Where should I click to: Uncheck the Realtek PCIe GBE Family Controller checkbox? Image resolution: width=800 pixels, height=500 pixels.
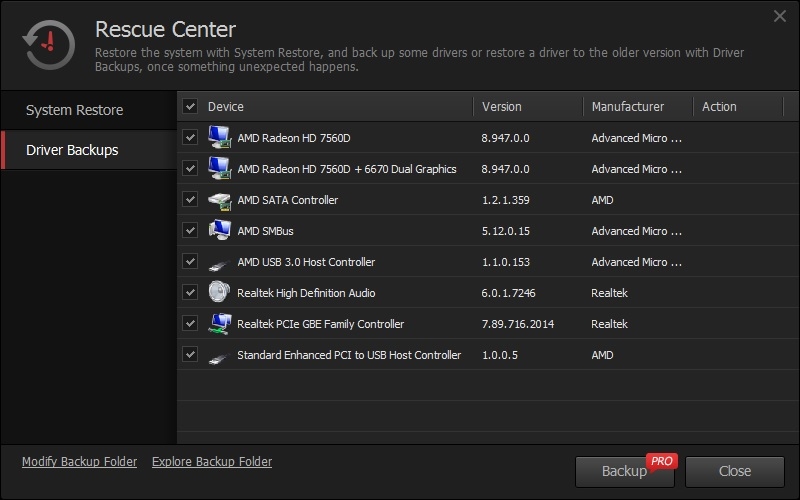[190, 323]
